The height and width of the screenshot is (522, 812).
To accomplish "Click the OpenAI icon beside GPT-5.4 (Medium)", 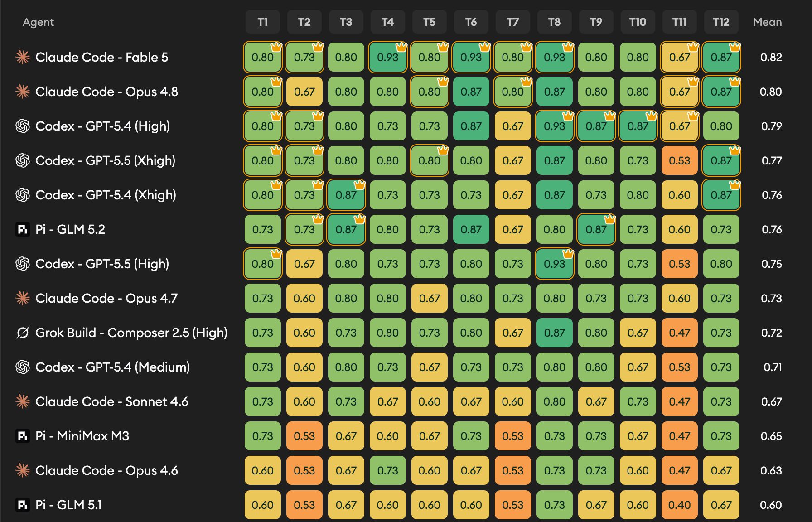I will tap(23, 367).
